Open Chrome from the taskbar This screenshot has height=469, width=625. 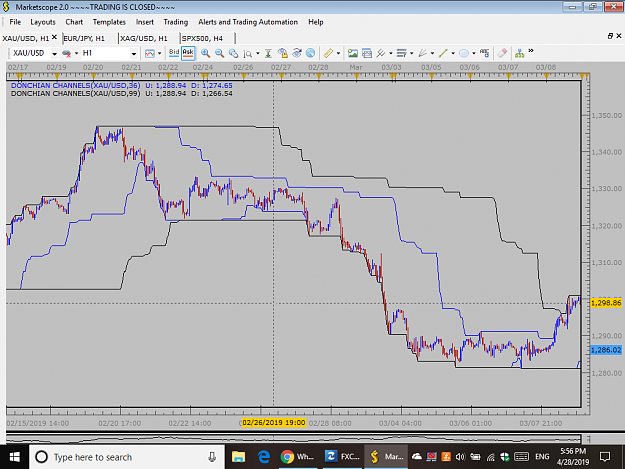coord(297,457)
